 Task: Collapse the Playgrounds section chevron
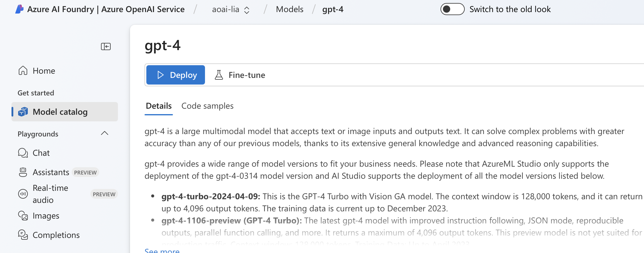(x=105, y=133)
